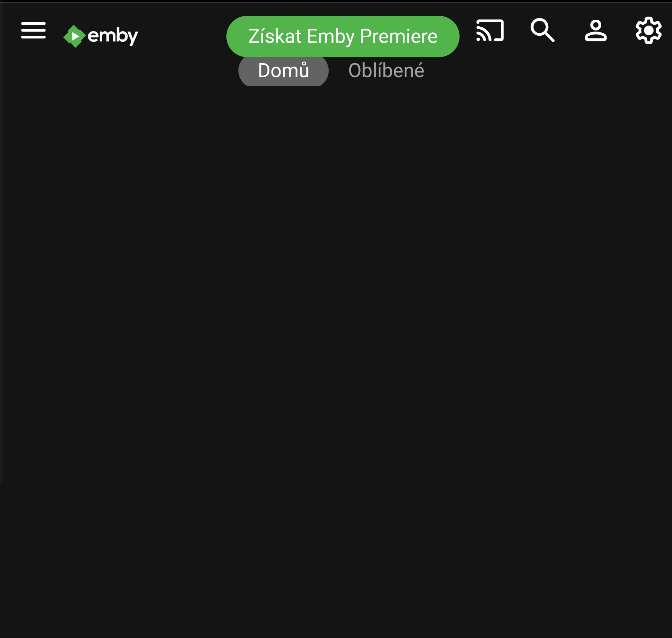Choose a playback device with cast icon

coord(490,30)
